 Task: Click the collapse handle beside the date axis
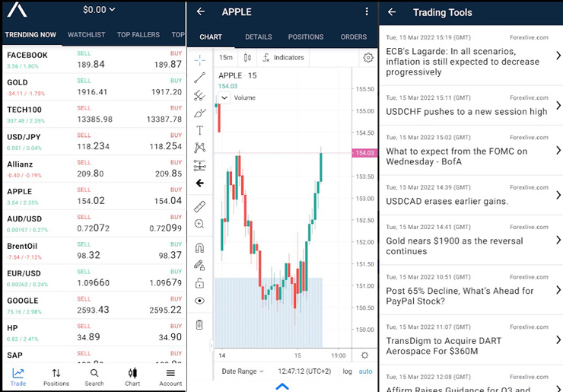212,346
